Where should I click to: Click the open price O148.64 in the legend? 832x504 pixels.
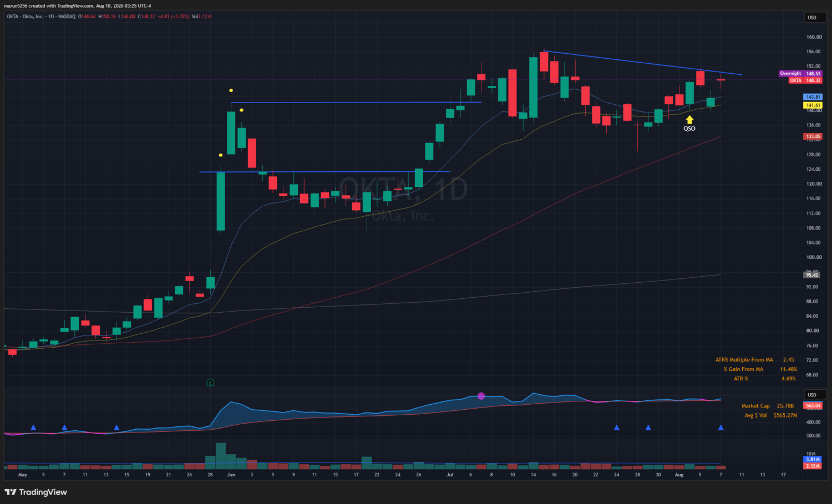click(87, 17)
